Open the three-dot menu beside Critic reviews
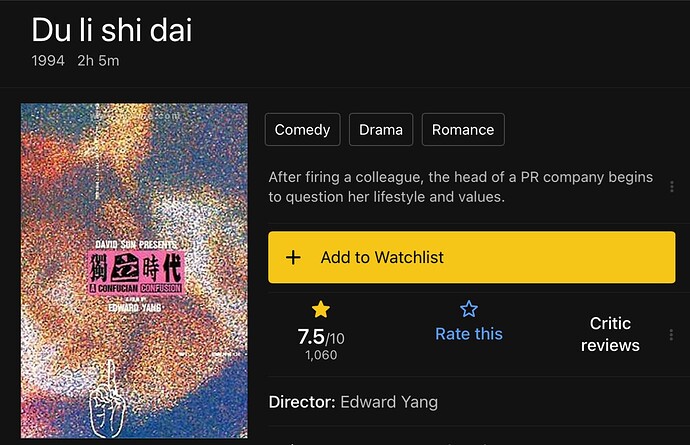The image size is (690, 445). pos(671,335)
